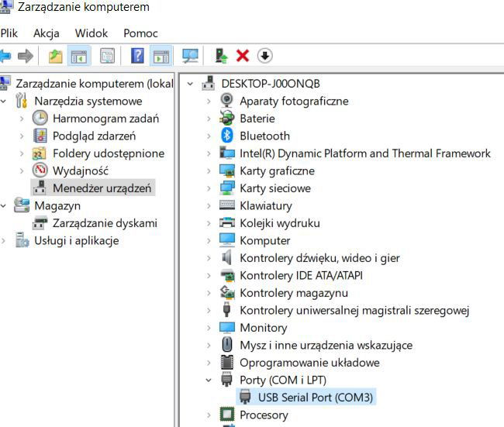
Task: Click the Back arrow toolbar button
Action: (x=5, y=56)
